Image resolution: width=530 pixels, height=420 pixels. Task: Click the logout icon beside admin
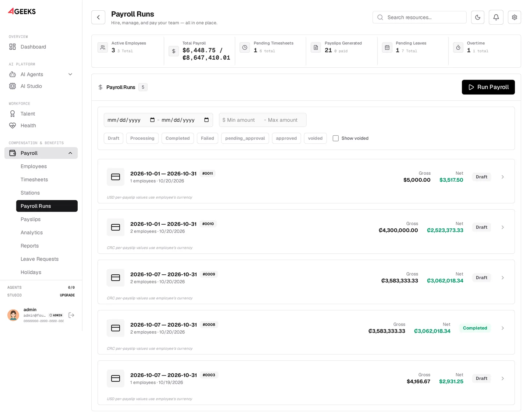click(x=71, y=315)
